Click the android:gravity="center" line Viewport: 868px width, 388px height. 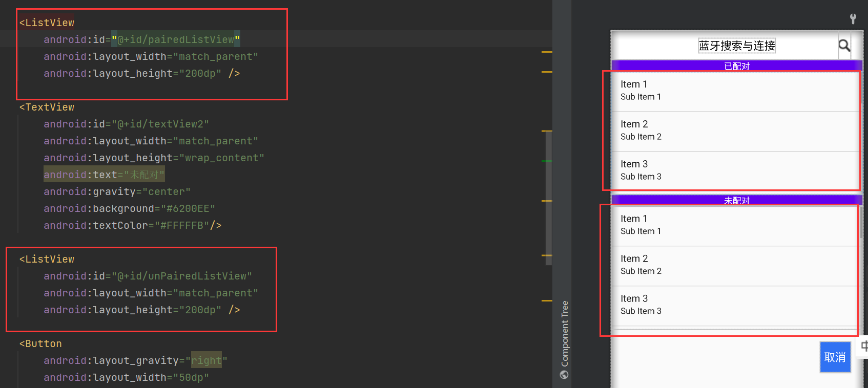tap(117, 191)
